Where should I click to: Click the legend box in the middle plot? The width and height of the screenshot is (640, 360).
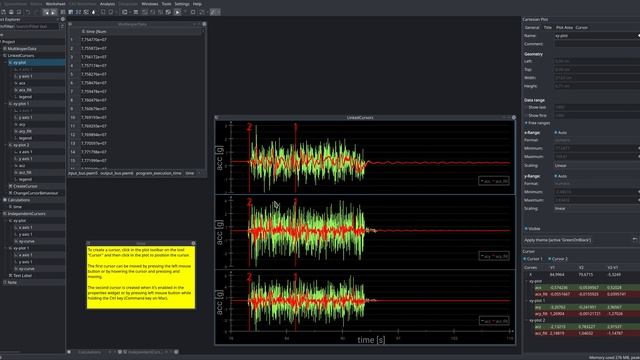pyautogui.click(x=494, y=256)
